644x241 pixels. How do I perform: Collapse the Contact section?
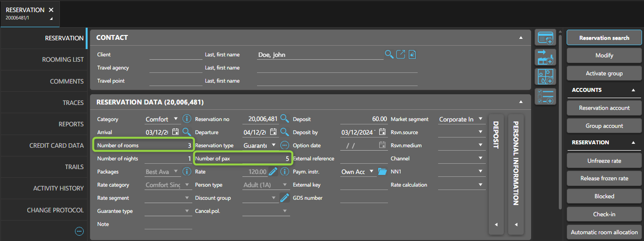520,37
